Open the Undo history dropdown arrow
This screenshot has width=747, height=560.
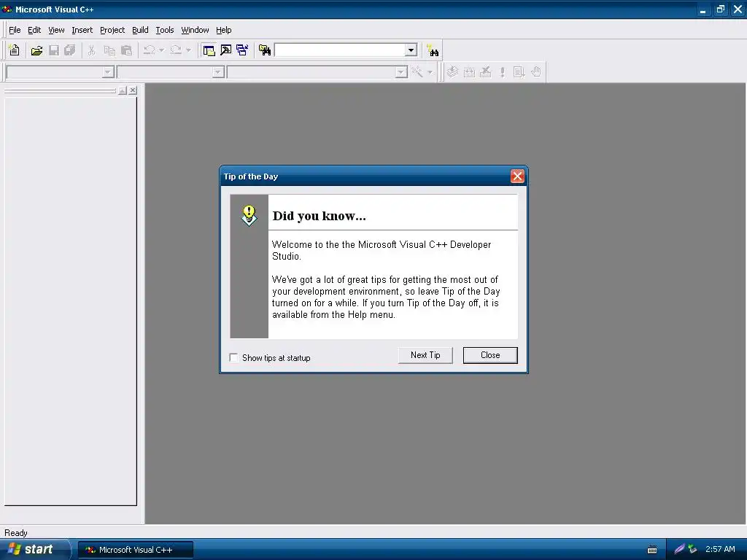pos(161,50)
